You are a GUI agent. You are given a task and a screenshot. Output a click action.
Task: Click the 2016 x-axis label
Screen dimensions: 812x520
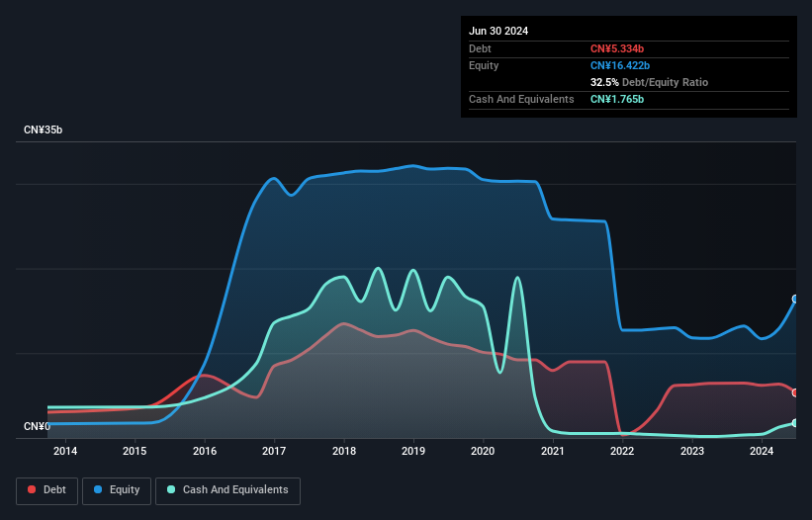pyautogui.click(x=205, y=451)
